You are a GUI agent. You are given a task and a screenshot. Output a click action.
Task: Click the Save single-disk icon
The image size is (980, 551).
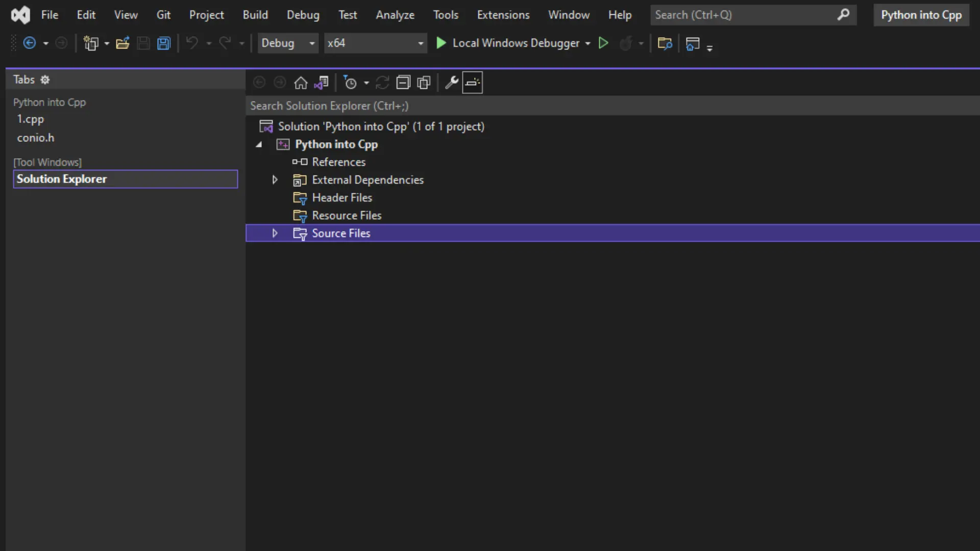(143, 43)
